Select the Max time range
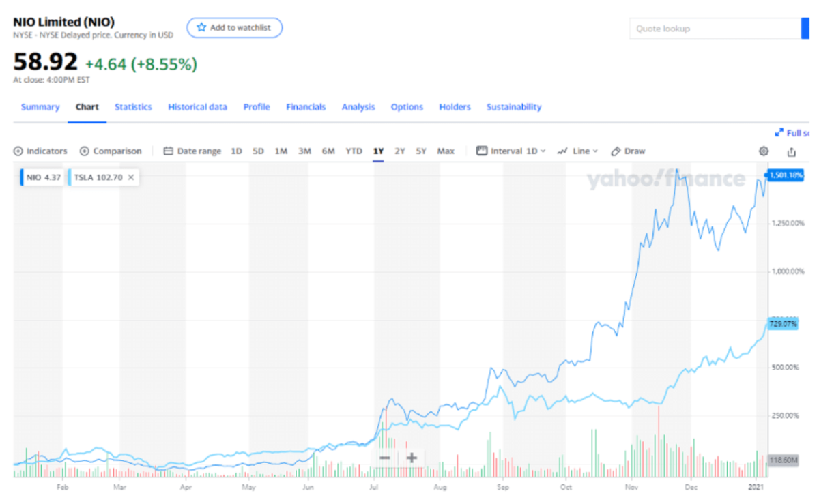The height and width of the screenshot is (504, 819). pyautogui.click(x=446, y=151)
